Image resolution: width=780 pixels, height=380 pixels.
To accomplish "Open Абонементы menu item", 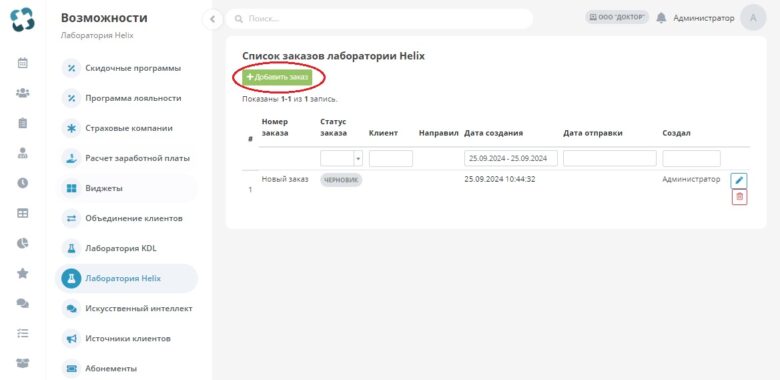I will tap(126, 369).
